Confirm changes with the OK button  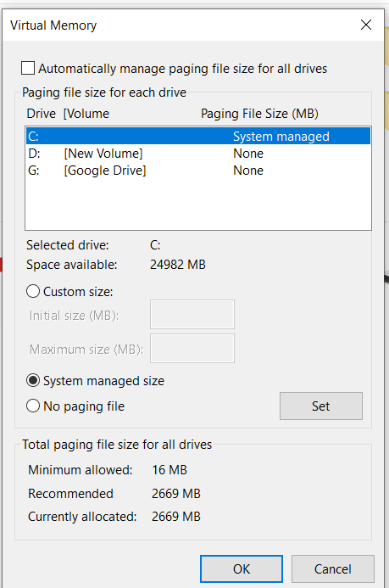[x=242, y=568]
